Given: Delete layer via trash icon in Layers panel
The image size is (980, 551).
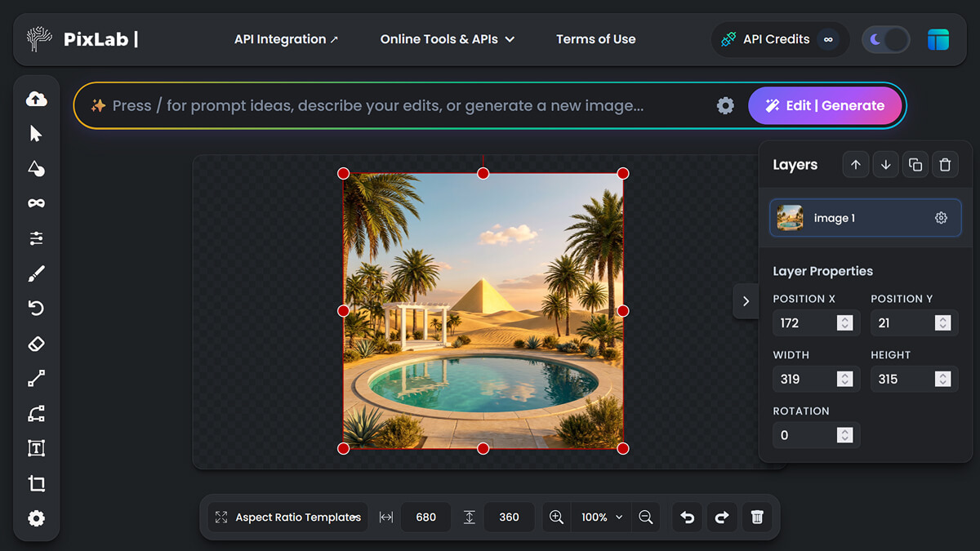Looking at the screenshot, I should [945, 164].
